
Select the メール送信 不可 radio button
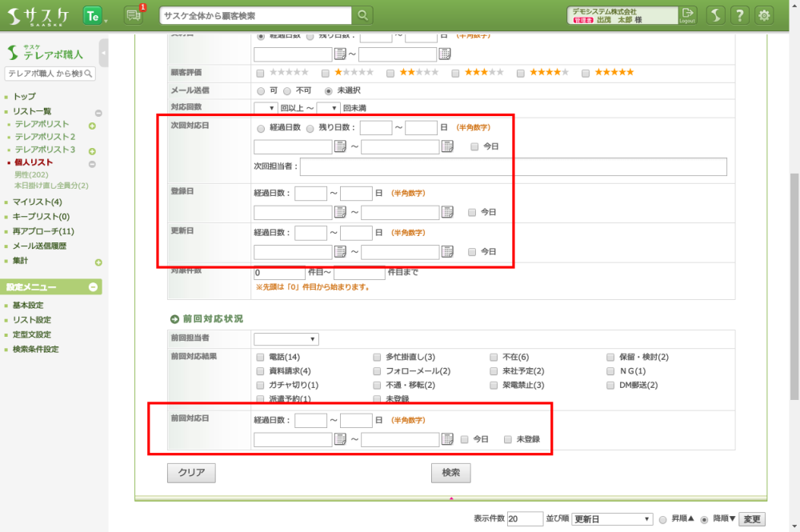click(288, 90)
